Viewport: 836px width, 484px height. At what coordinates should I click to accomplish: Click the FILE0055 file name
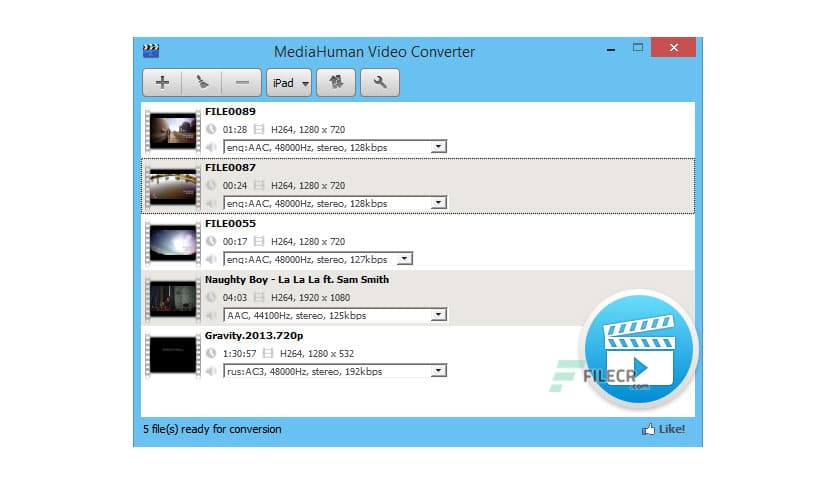coord(230,223)
